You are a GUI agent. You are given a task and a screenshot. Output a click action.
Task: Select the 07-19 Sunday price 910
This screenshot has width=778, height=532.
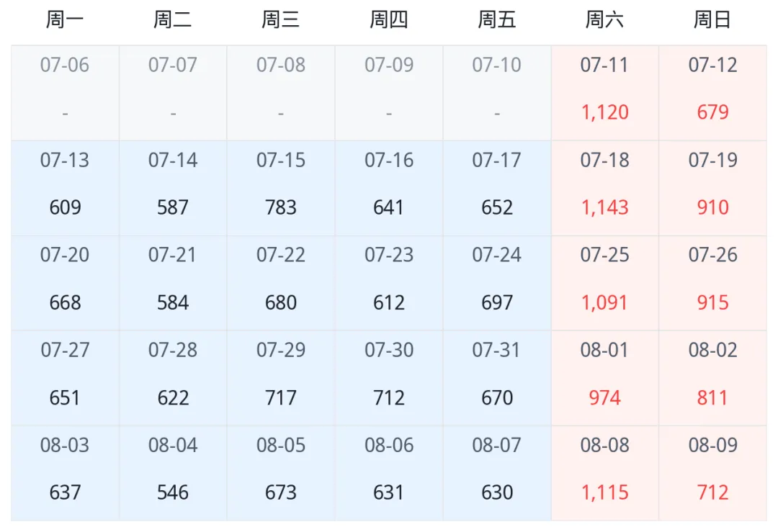tap(712, 188)
